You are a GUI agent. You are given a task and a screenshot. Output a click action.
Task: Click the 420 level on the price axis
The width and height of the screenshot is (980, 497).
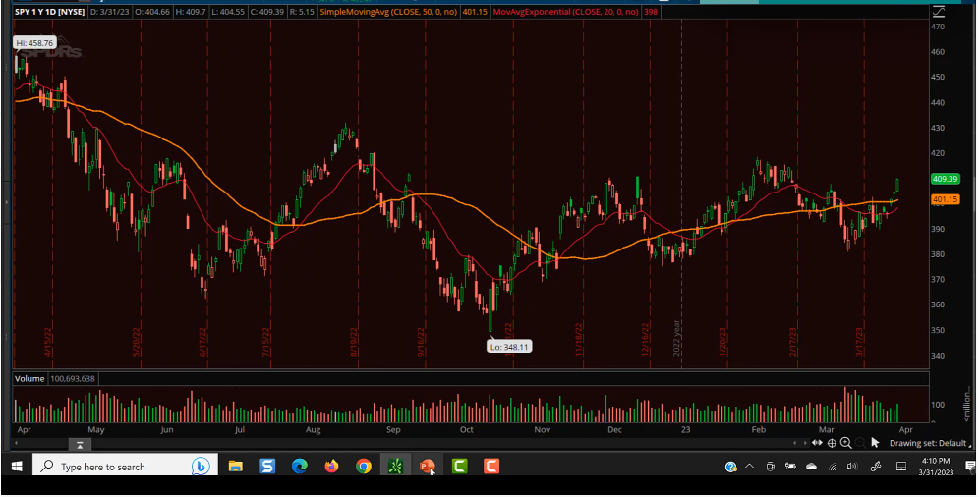938,153
